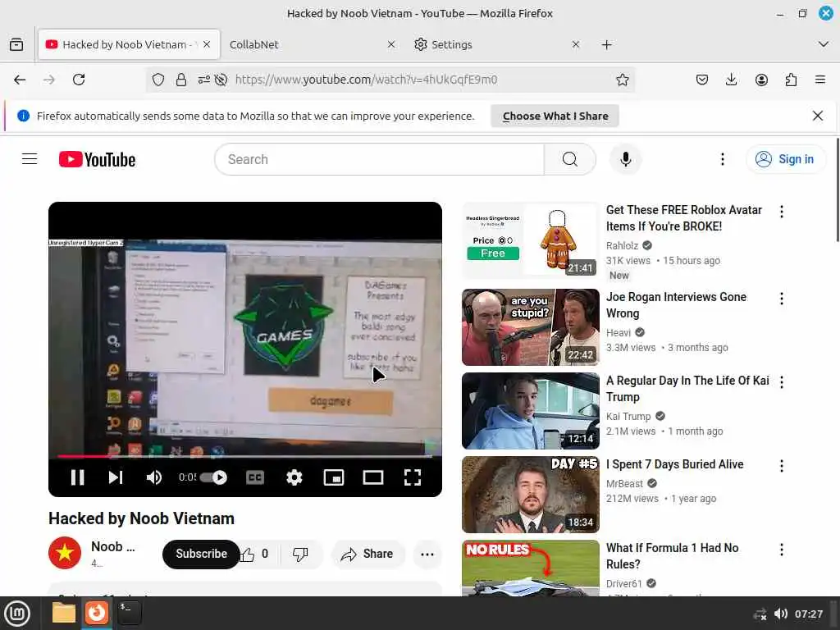Enable miniplayer mode icon

tap(334, 477)
